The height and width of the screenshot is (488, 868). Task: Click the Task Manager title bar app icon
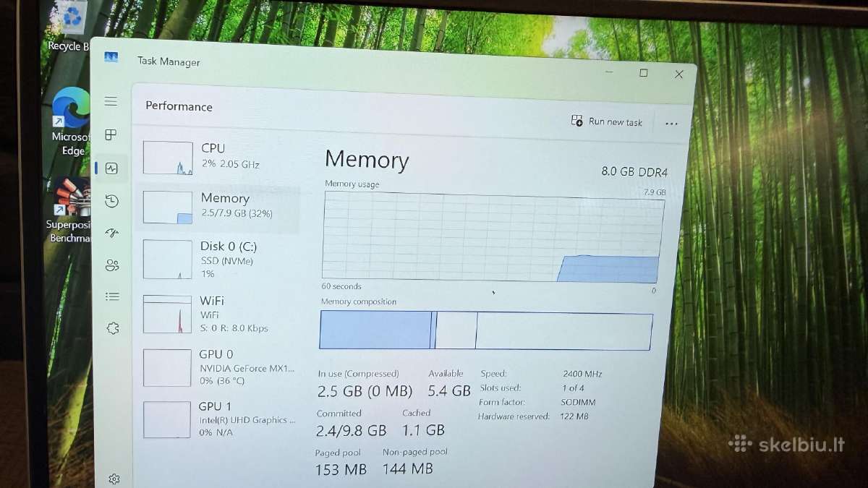click(x=111, y=58)
